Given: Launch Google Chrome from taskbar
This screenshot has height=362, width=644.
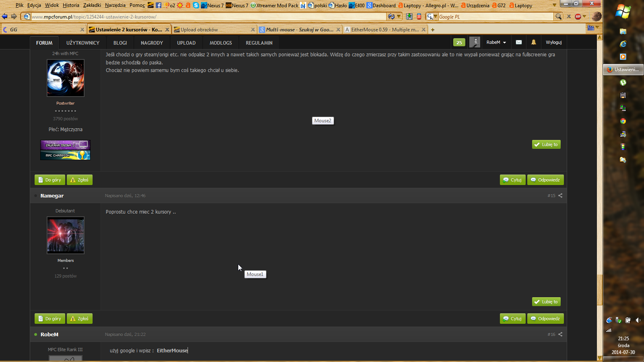Looking at the screenshot, I should click(623, 121).
